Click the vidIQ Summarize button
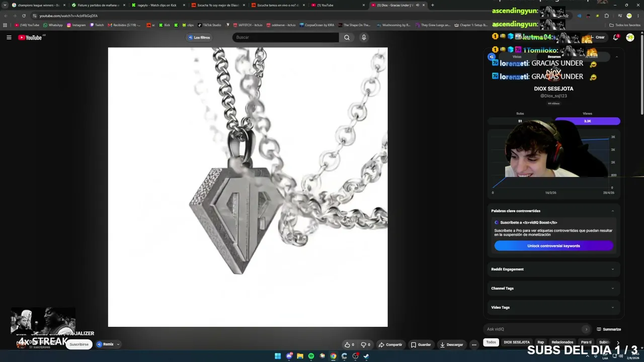Viewport: 644px width, 362px height. click(609, 329)
